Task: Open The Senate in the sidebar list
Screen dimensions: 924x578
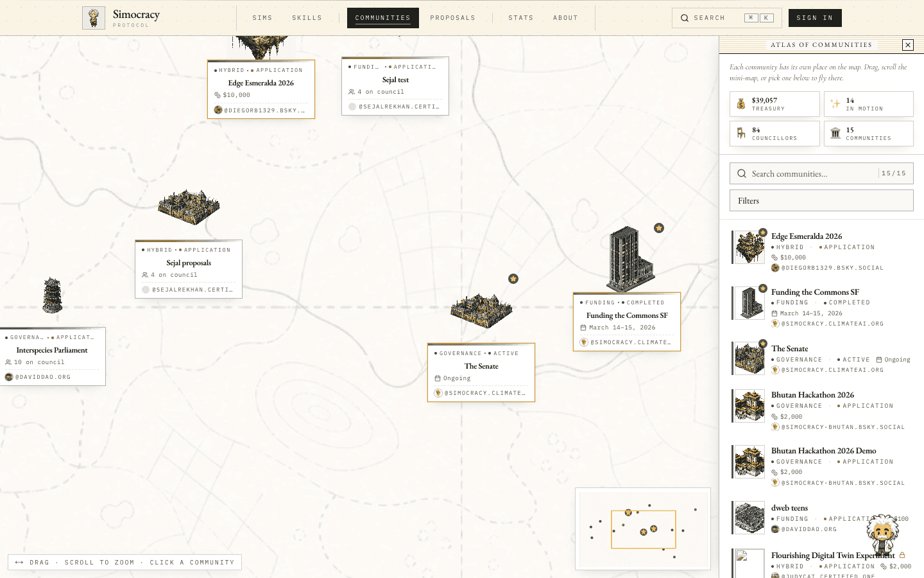Action: [821, 360]
